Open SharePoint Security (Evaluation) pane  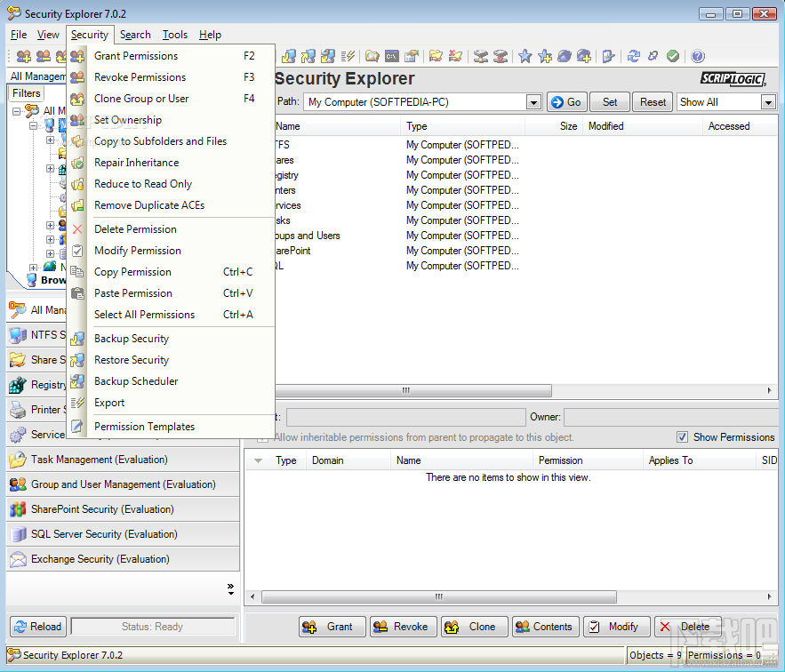(x=124, y=509)
